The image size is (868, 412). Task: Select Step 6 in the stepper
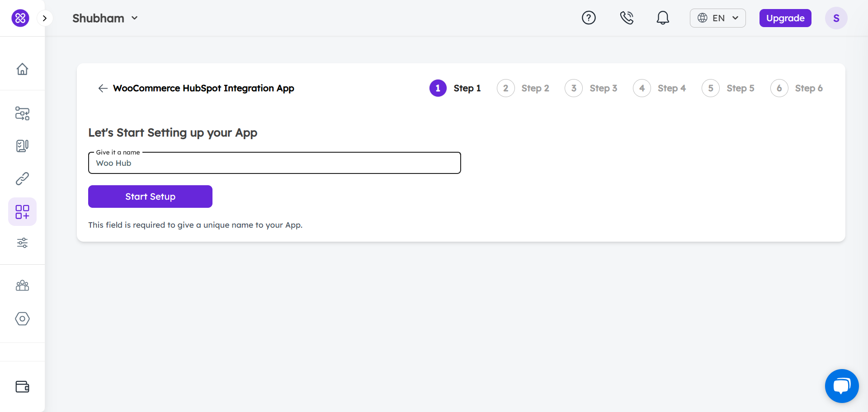pyautogui.click(x=797, y=88)
